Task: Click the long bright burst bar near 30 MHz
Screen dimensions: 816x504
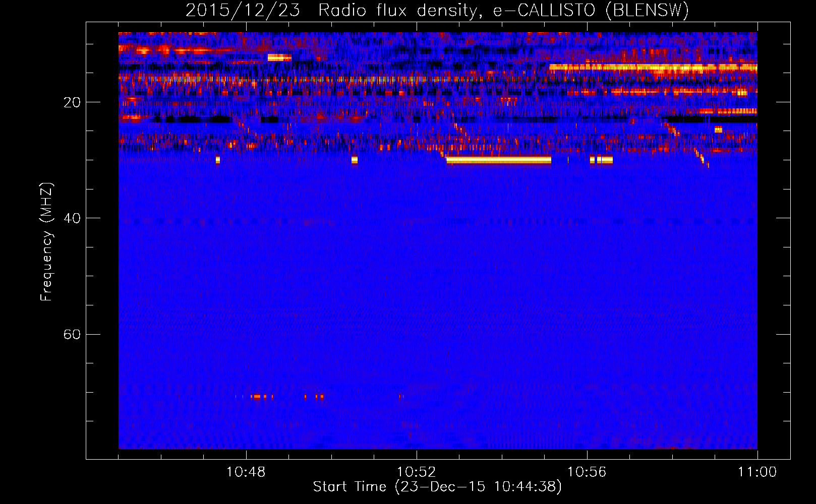Action: (499, 160)
